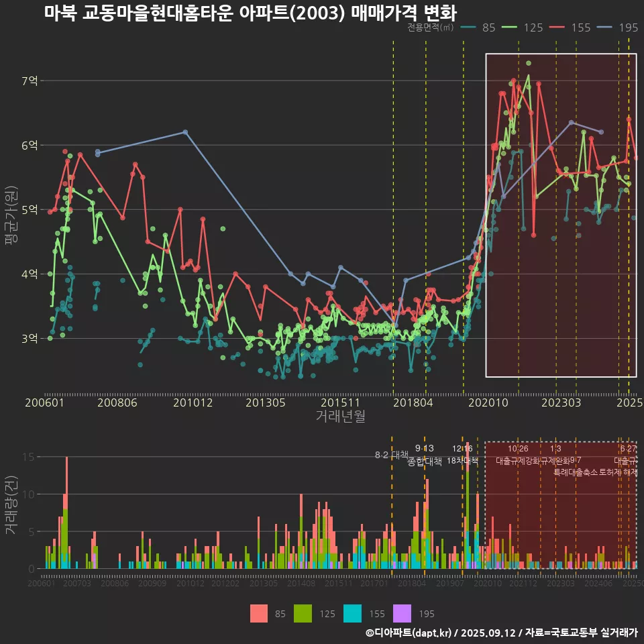Click the 85 salmon swatch in bottom legend
The height and width of the screenshot is (644, 644).
(258, 613)
